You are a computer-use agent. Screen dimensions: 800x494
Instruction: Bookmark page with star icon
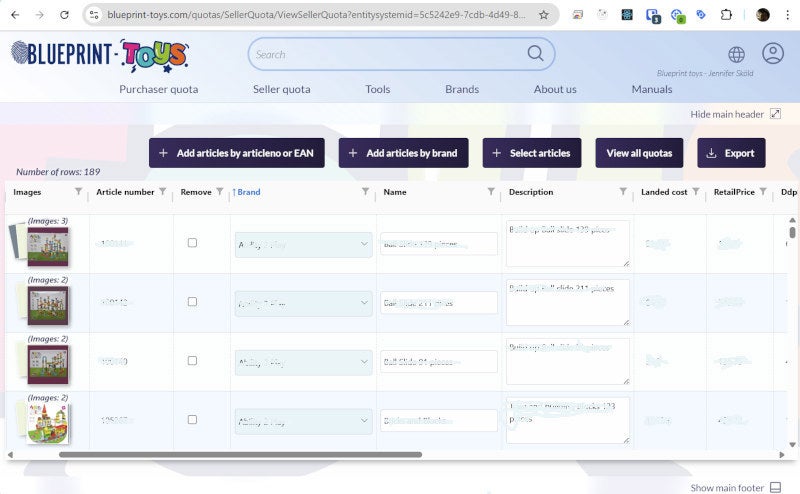(x=544, y=15)
